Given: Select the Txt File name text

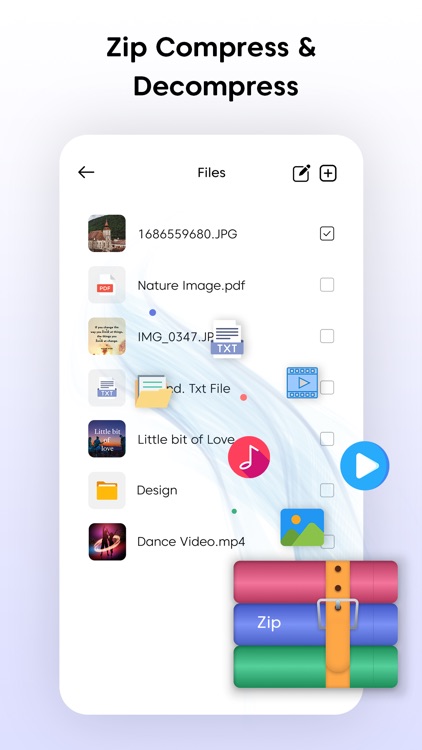Looking at the screenshot, I should coord(201,388).
